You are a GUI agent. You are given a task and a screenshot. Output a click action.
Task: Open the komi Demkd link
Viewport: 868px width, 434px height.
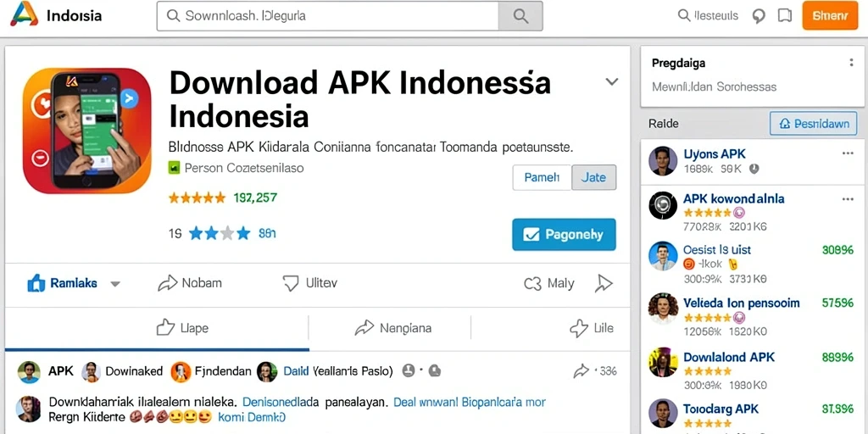253,417
